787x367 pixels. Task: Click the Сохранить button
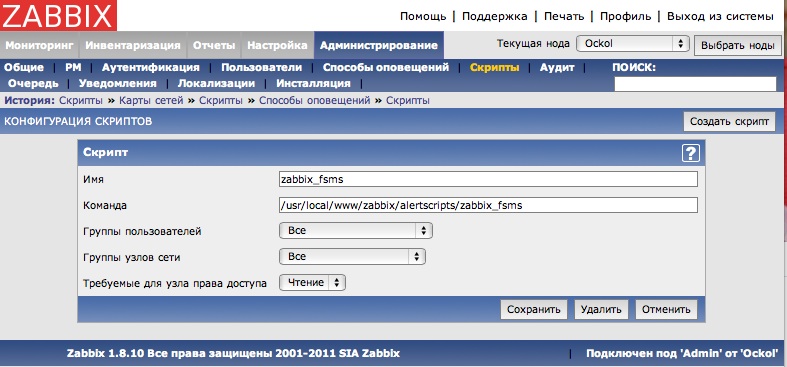pos(534,309)
